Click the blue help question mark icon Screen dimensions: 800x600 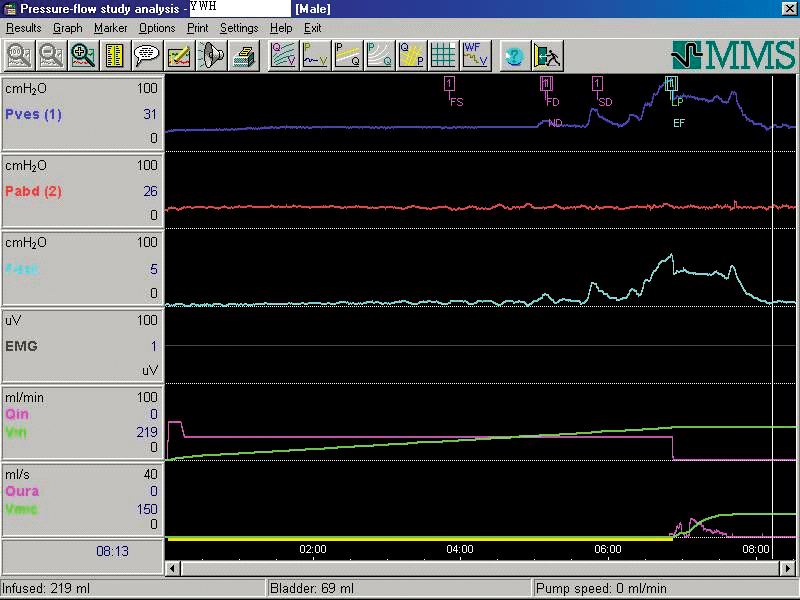pos(514,55)
